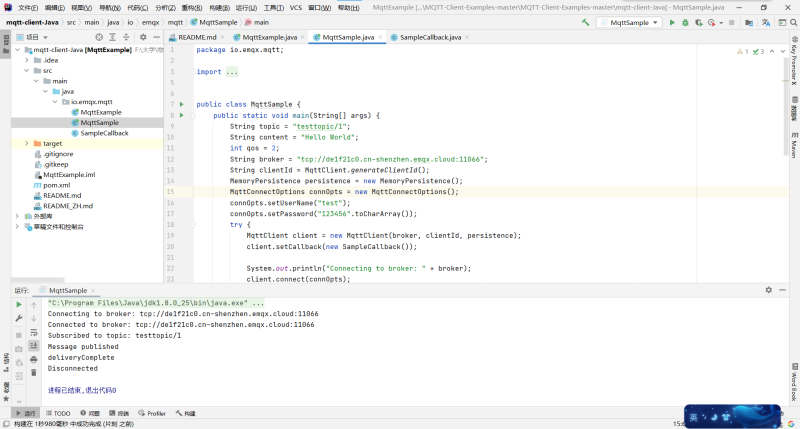Open project panel gear options

click(x=143, y=37)
